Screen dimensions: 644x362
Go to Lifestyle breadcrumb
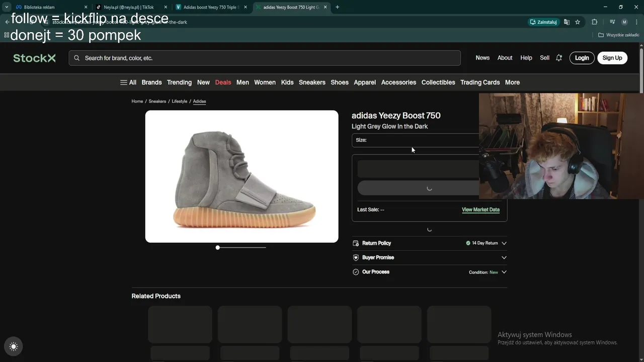180,101
